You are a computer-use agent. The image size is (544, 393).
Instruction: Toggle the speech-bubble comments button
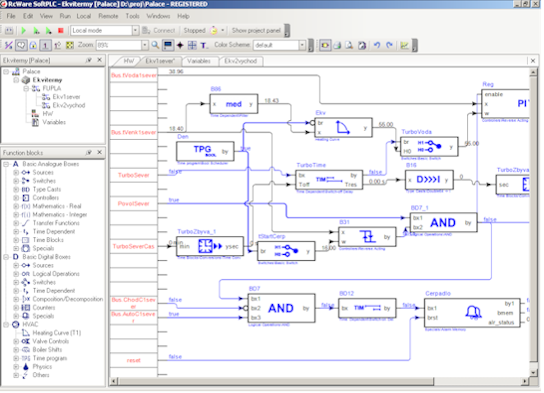tap(21, 45)
